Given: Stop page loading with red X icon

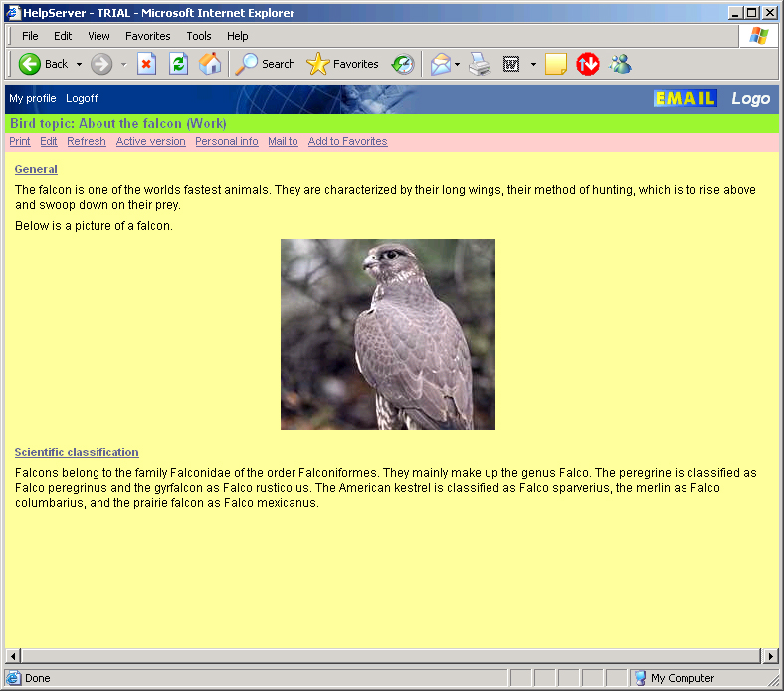Looking at the screenshot, I should pyautogui.click(x=146, y=64).
